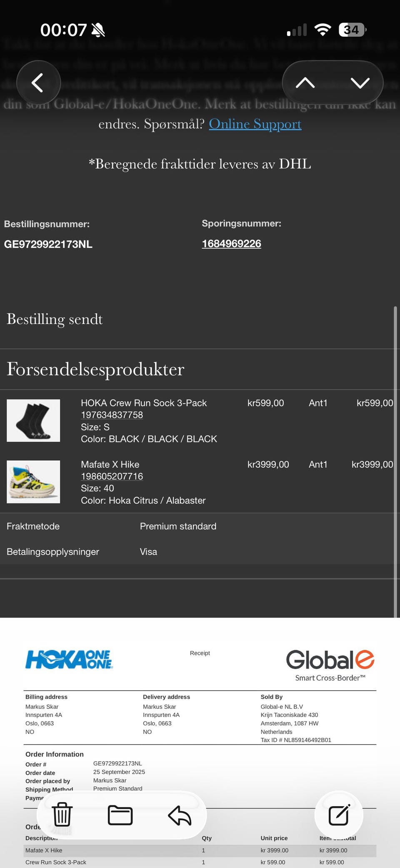The image size is (400, 868).
Task: Tap order number GE9729922173NL text
Action: tap(48, 244)
